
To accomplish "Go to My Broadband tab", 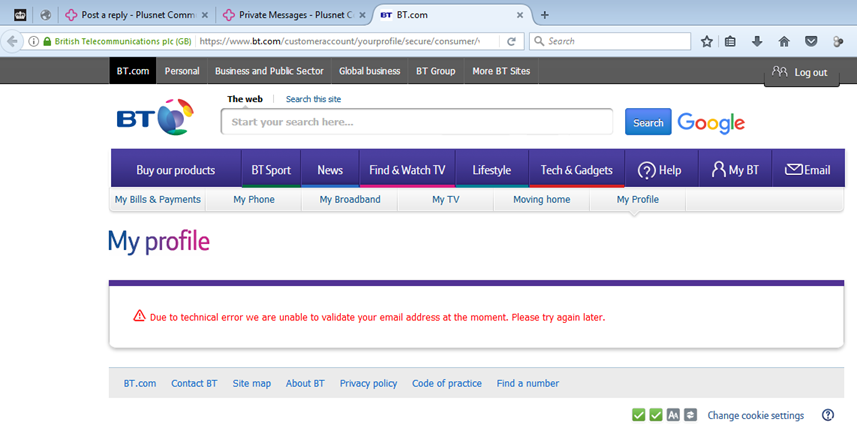I will click(350, 200).
